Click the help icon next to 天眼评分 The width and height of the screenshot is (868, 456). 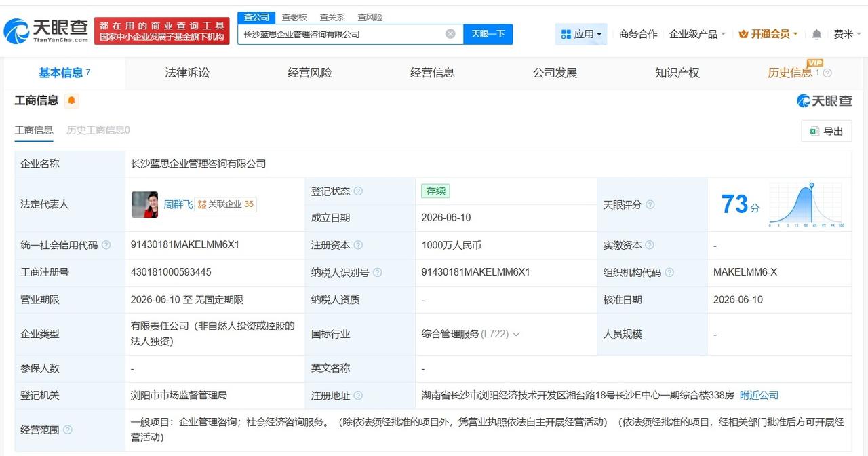650,205
